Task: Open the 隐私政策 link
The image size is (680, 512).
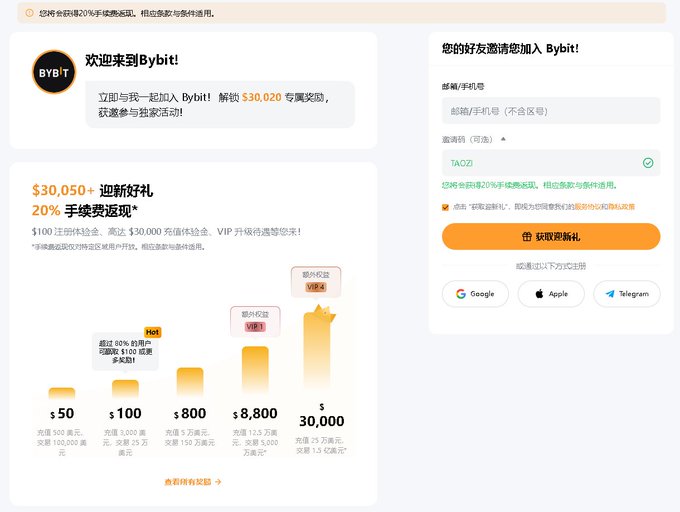Action: tap(621, 207)
